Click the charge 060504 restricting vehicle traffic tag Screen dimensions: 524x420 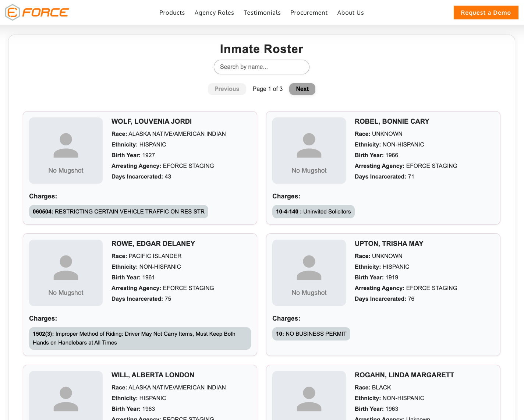tap(118, 211)
